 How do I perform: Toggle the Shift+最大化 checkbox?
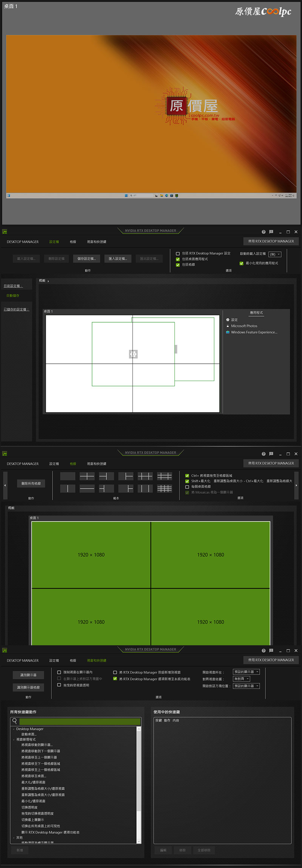point(187,481)
